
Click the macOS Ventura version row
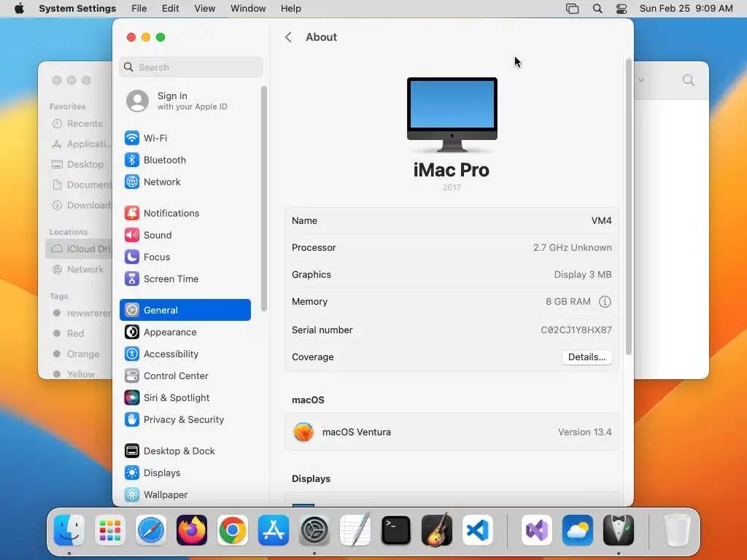[452, 432]
